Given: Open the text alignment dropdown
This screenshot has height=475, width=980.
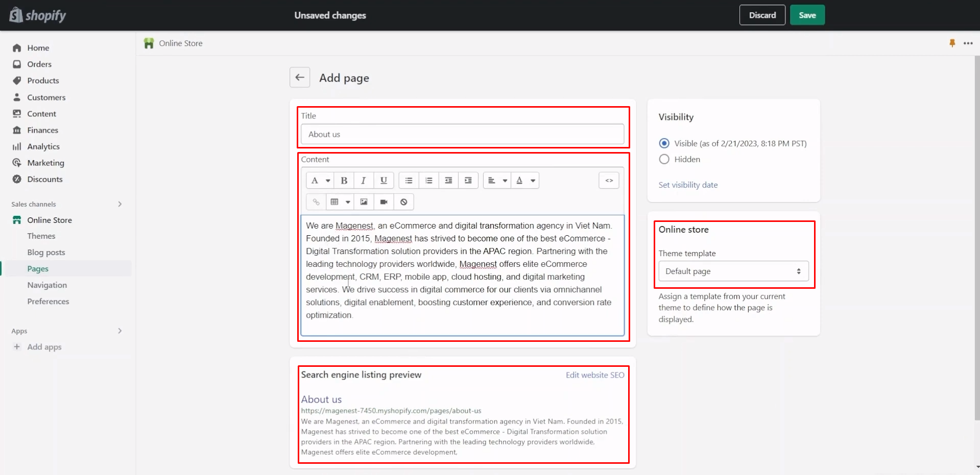Looking at the screenshot, I should (497, 180).
